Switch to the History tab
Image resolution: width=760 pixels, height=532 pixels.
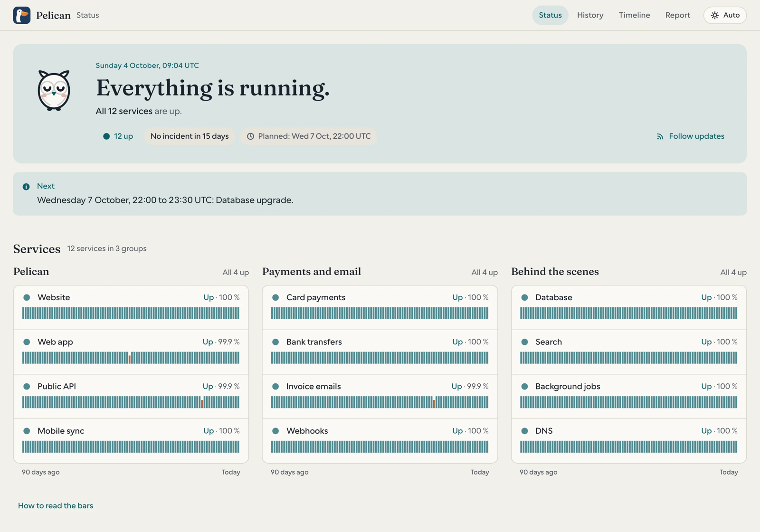[590, 15]
